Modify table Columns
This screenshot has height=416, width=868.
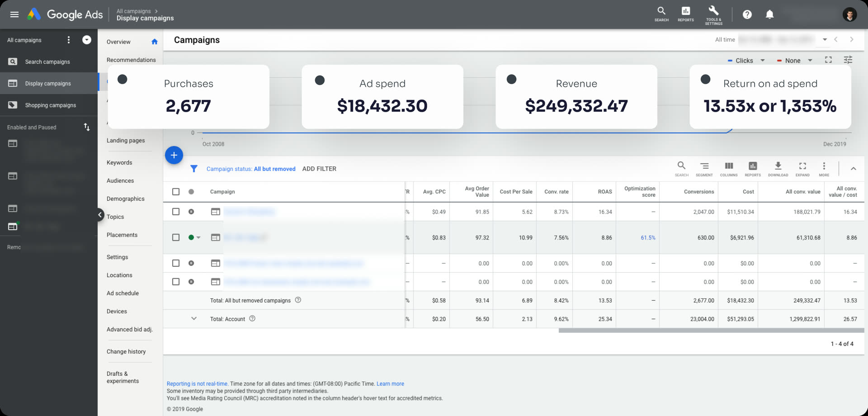[729, 169]
